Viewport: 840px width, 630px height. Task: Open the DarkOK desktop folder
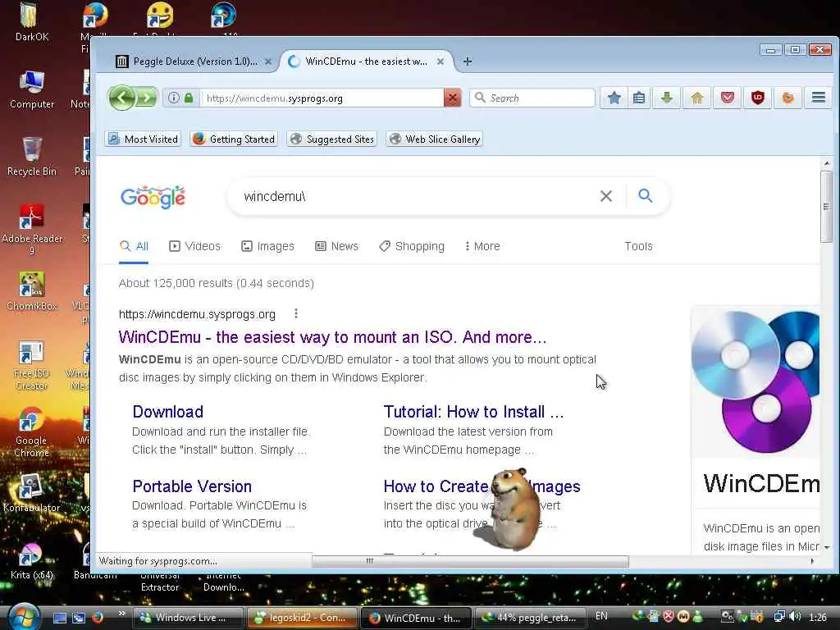(32, 23)
